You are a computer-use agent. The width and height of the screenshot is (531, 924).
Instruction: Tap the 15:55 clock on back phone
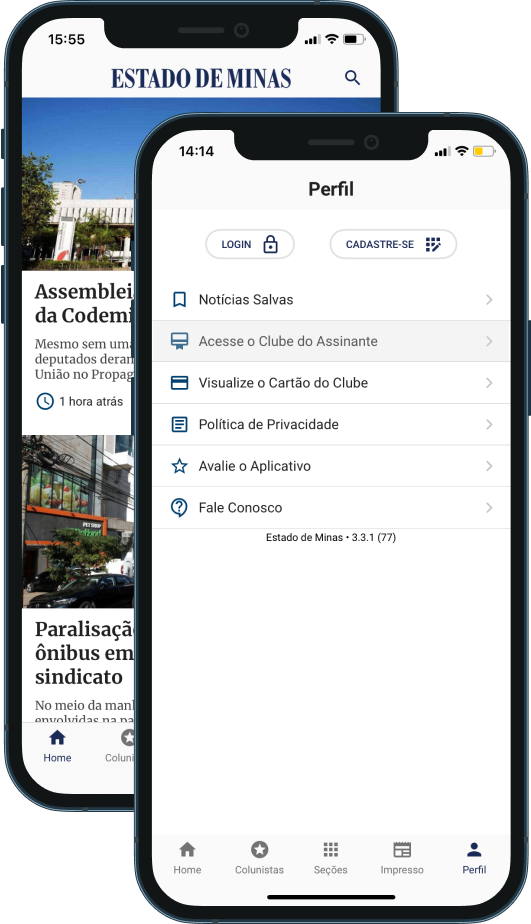(66, 39)
